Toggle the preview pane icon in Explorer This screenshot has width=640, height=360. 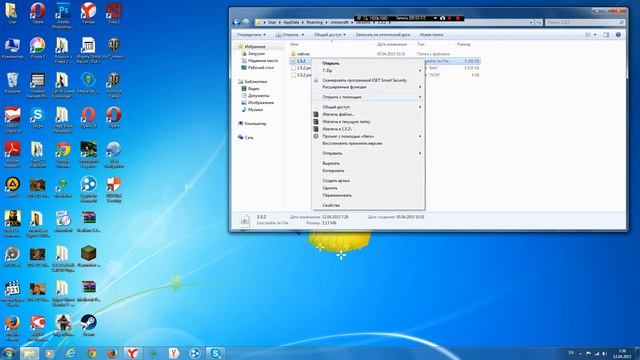(x=606, y=35)
